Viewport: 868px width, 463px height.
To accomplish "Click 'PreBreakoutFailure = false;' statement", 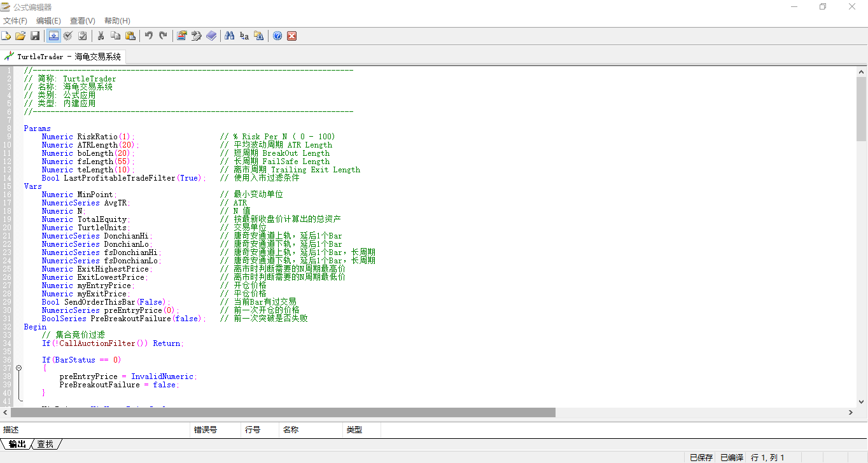I will 120,385.
